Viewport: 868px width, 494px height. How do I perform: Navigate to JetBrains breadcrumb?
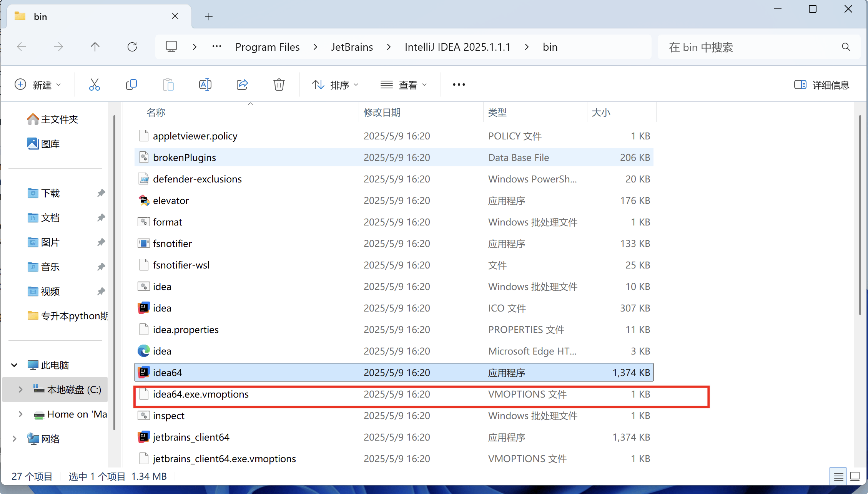[352, 47]
